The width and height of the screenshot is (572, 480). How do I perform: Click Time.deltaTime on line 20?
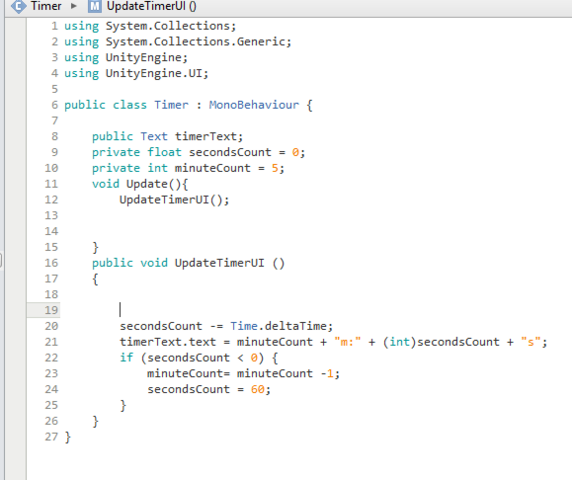click(x=281, y=326)
